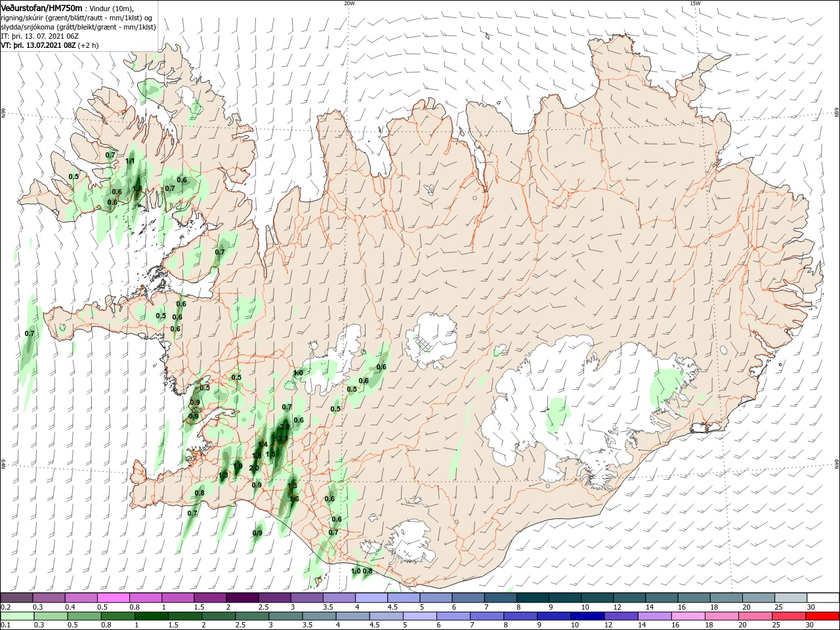Image resolution: width=840 pixels, height=630 pixels.
Task: Click the lavender swatch between top 4 and 4.5
Action: [371, 597]
